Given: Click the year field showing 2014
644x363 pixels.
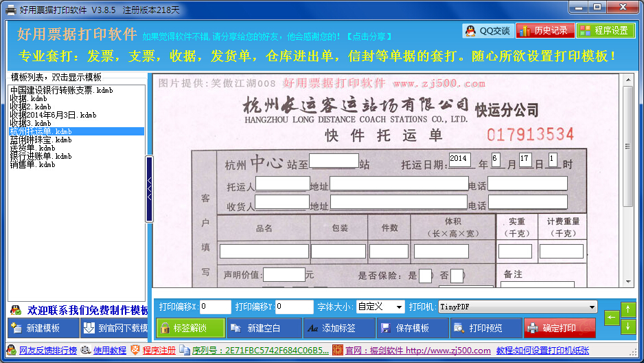Looking at the screenshot, I should pyautogui.click(x=459, y=159).
